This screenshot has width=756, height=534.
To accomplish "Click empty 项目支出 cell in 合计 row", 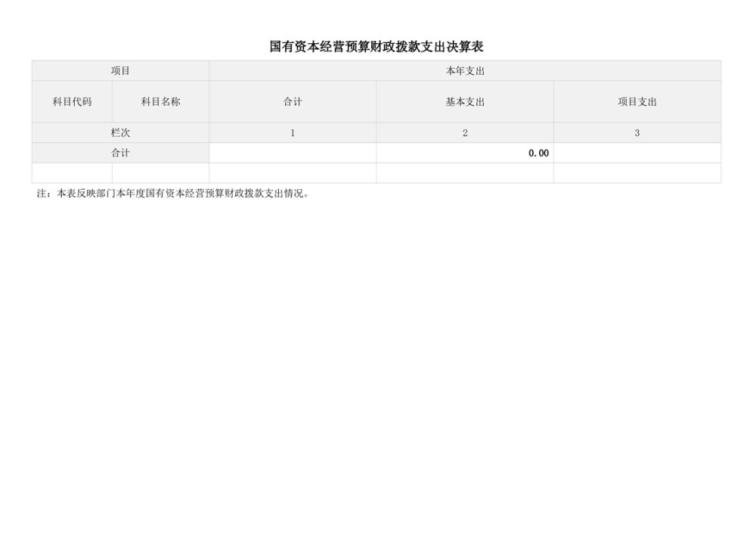I will 637,153.
